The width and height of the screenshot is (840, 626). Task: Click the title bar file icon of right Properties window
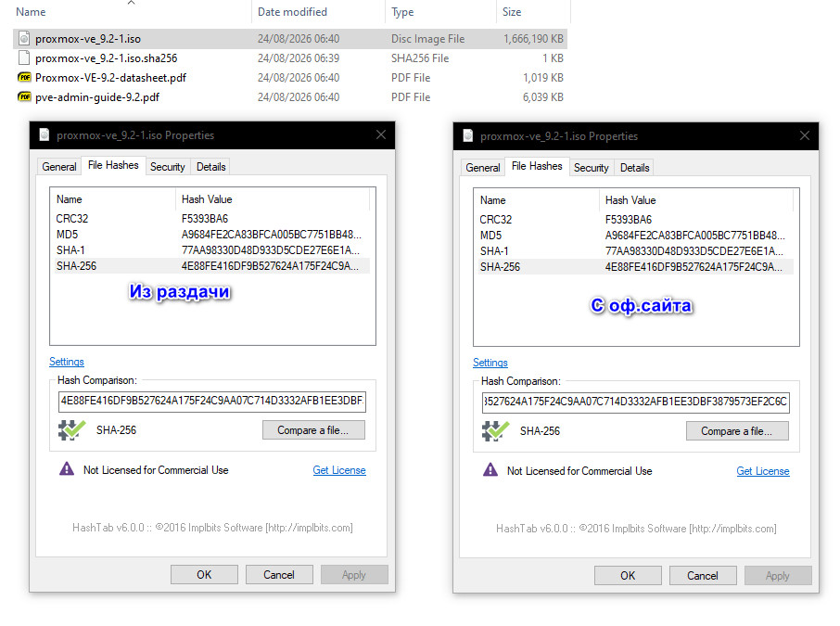[x=468, y=136]
